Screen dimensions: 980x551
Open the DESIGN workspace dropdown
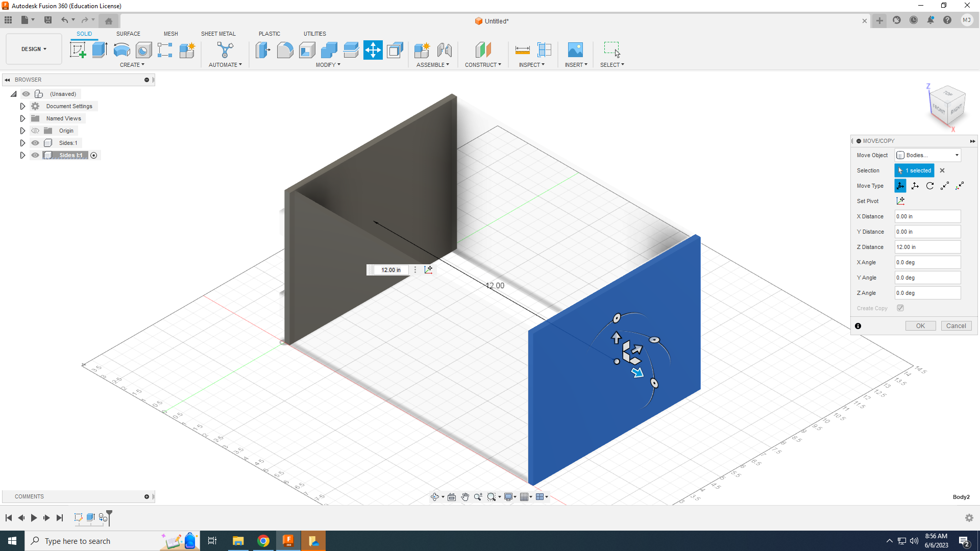tap(34, 49)
